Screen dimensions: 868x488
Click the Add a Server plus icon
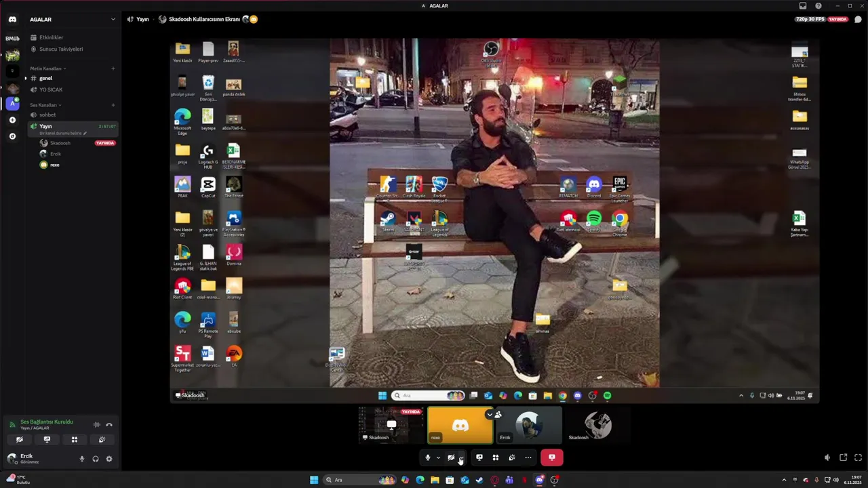(12, 120)
